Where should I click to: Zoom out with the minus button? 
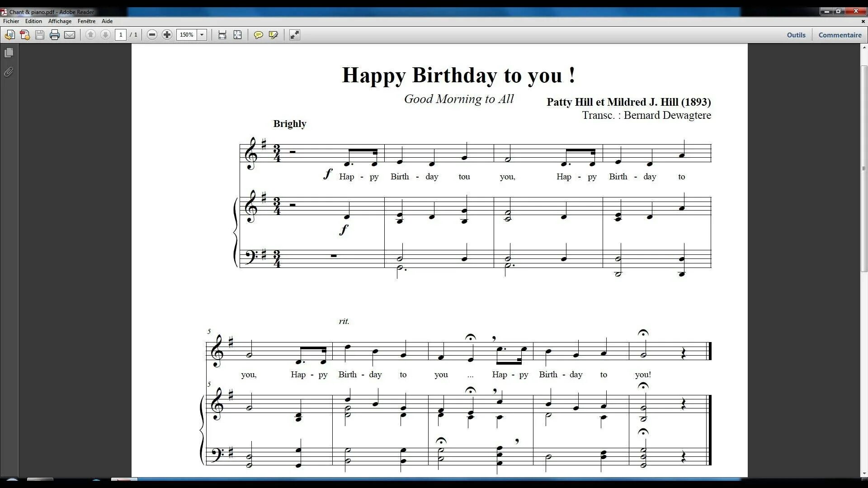point(152,35)
